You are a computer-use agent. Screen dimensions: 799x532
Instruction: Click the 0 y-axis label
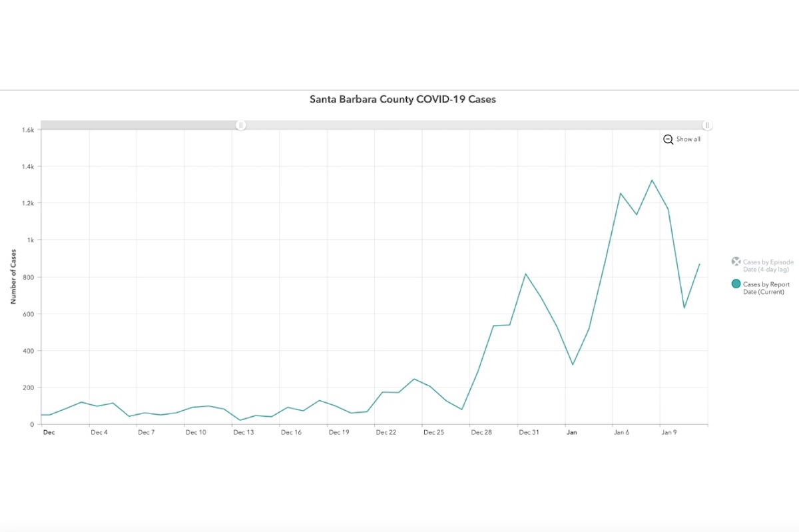pyautogui.click(x=33, y=424)
